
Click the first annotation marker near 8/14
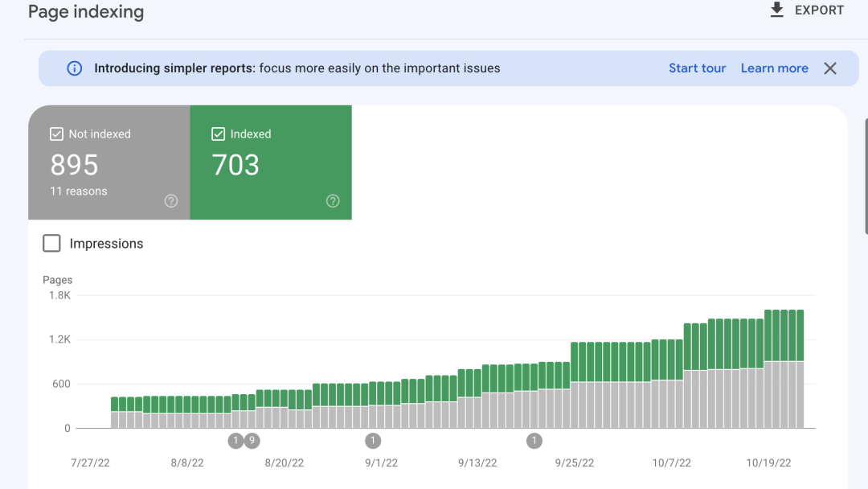(235, 440)
